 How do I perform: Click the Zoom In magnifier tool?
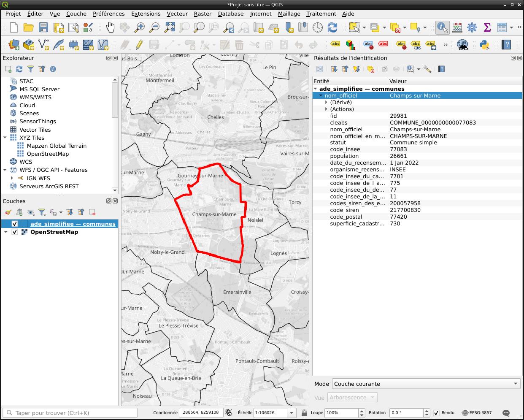click(x=139, y=28)
